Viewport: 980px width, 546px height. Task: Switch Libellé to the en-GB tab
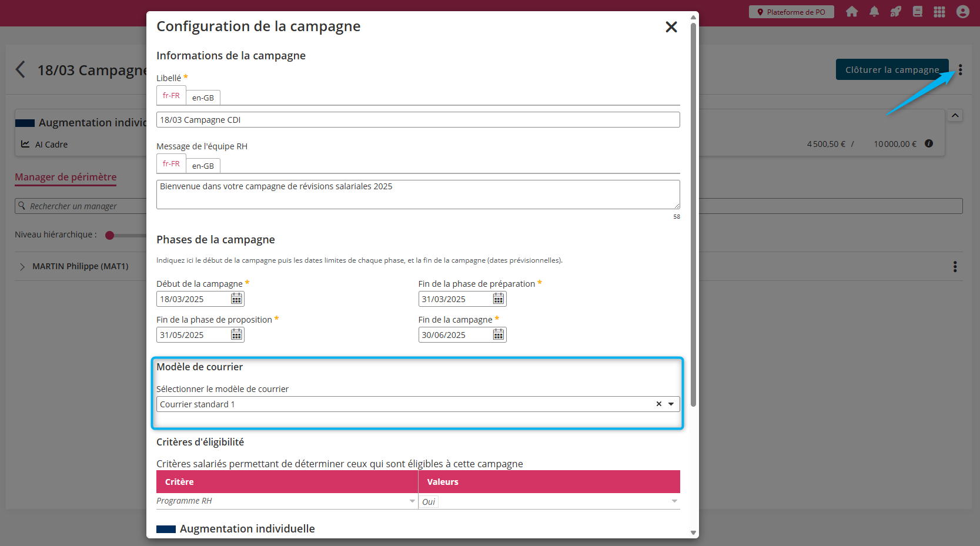pyautogui.click(x=203, y=98)
